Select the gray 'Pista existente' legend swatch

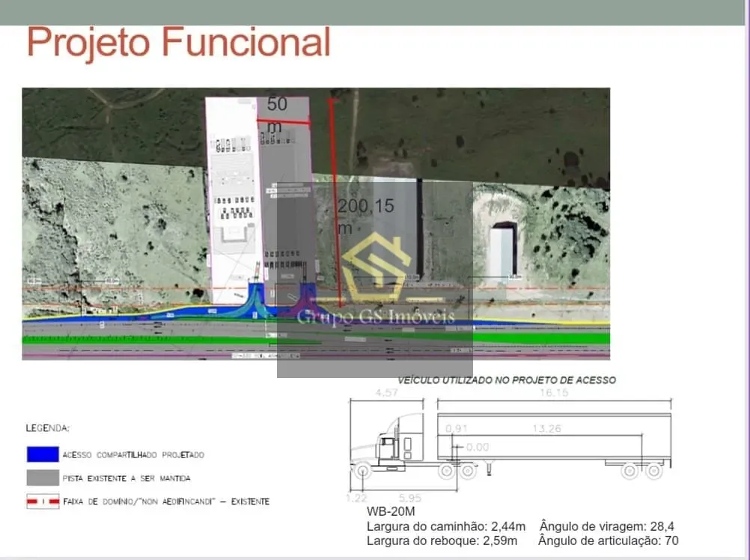[43, 478]
